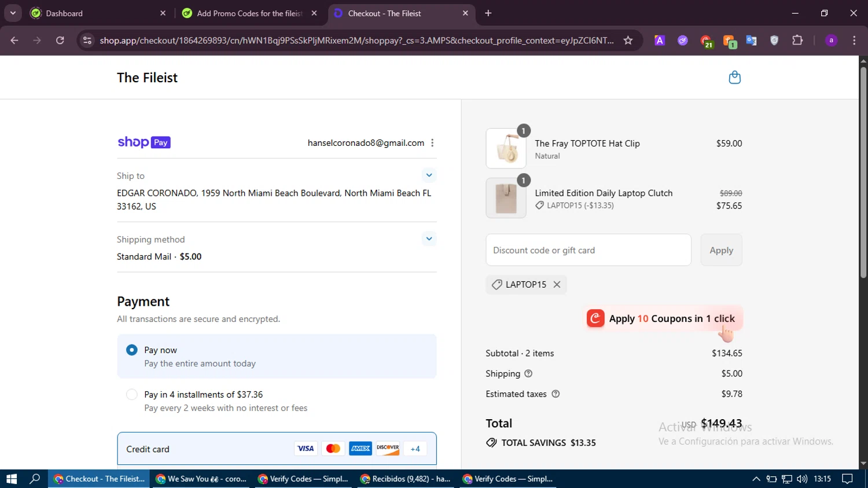The width and height of the screenshot is (868, 488).
Task: Switch to We Saw You taskbar window
Action: click(x=201, y=479)
